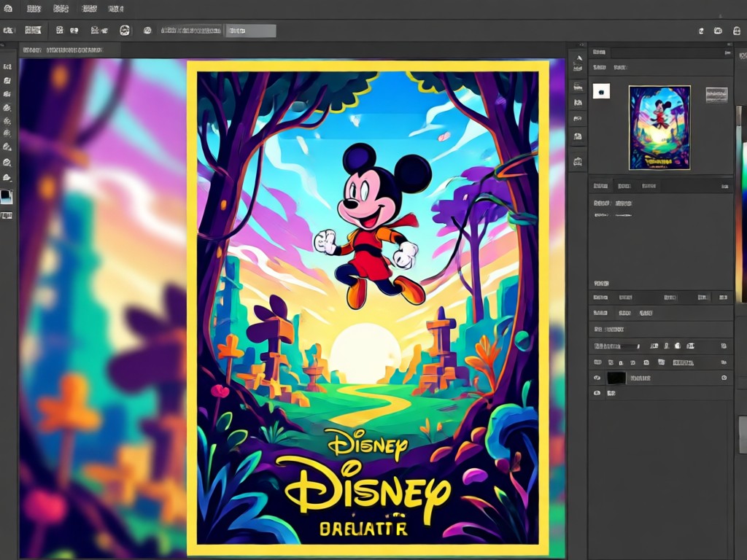
Task: Select the third tab in the middle right panel
Action: [649, 186]
